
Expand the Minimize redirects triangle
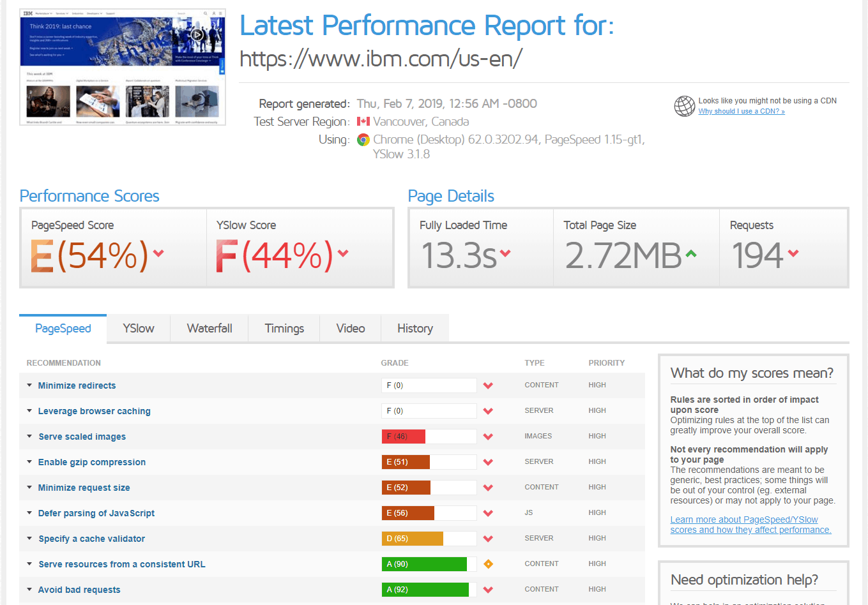pyautogui.click(x=29, y=385)
